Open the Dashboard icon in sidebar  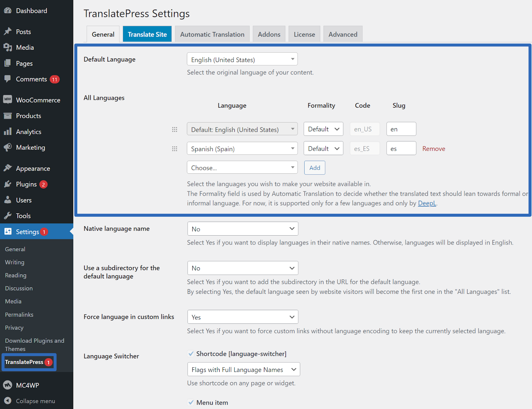(8, 11)
